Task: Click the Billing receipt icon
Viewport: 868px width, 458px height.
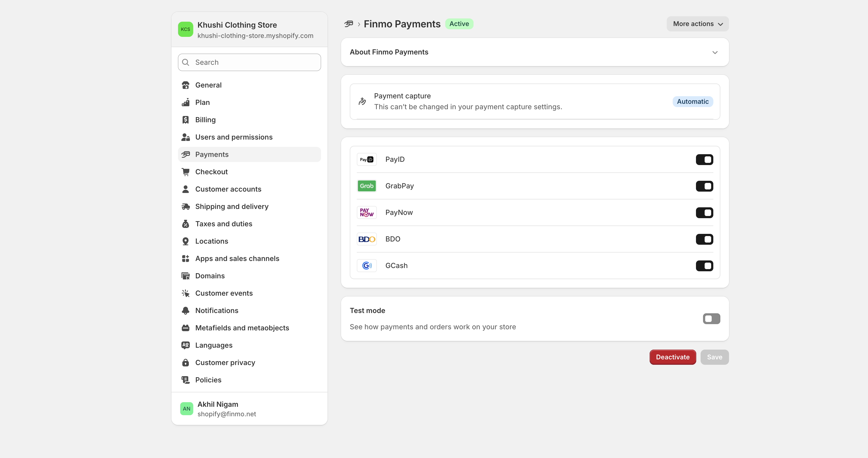Action: [185, 120]
